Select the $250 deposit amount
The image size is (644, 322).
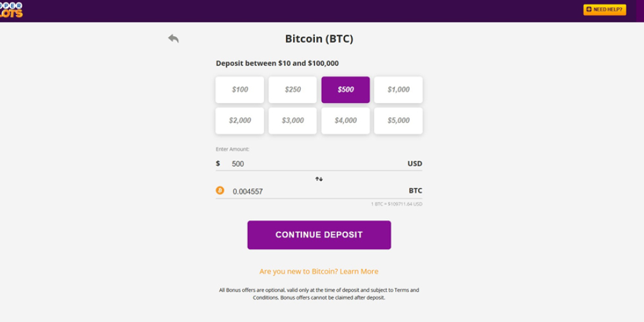click(x=292, y=90)
